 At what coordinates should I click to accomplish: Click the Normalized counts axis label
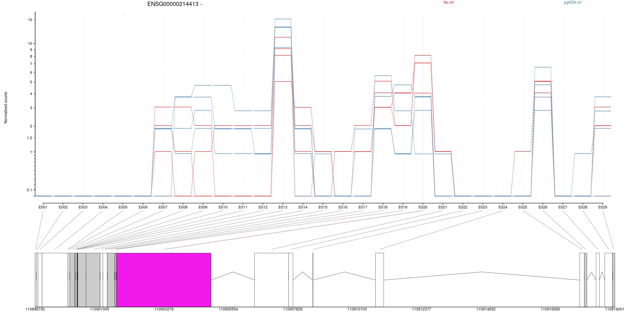coord(6,108)
